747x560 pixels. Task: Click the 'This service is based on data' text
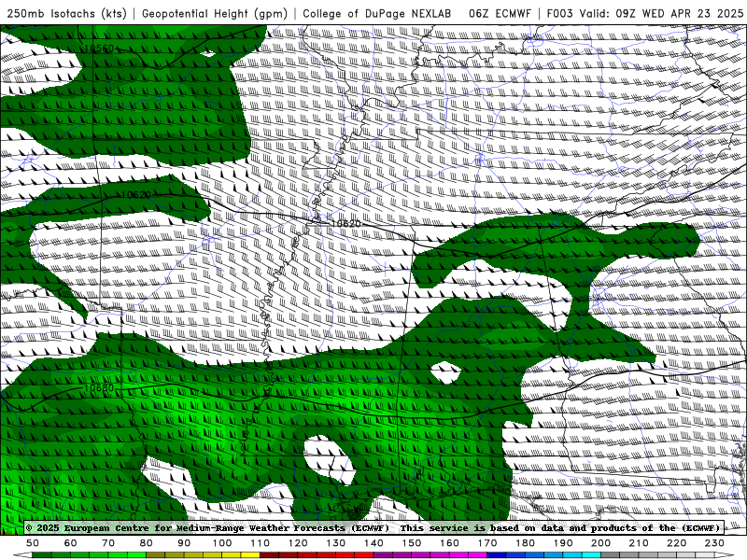pyautogui.click(x=483, y=528)
